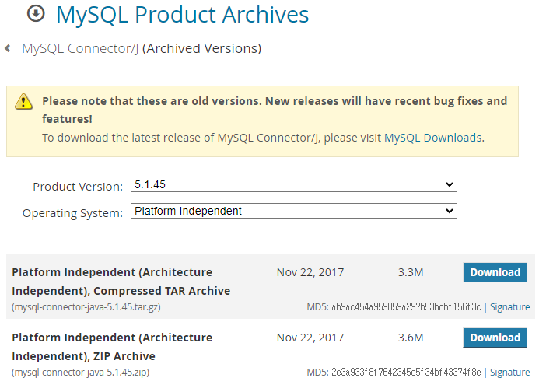Open the MySQL Downloads link
This screenshot has width=546, height=392.
tap(433, 138)
